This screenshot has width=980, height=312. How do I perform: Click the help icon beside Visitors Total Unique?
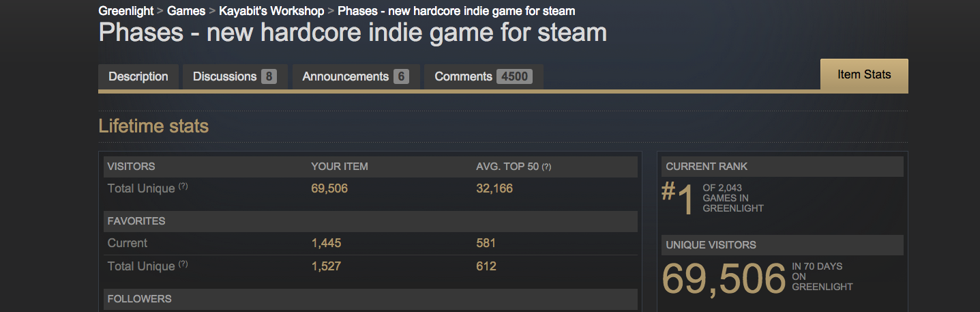click(183, 186)
